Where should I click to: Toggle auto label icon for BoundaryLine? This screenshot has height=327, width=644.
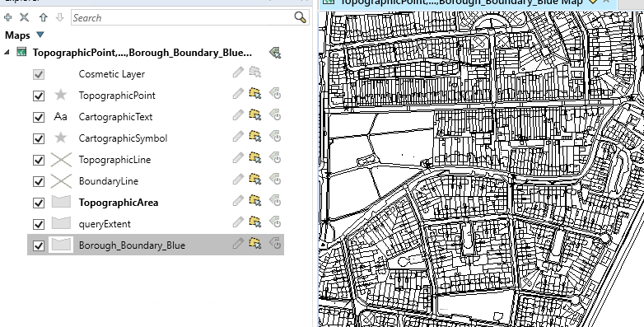point(275,179)
